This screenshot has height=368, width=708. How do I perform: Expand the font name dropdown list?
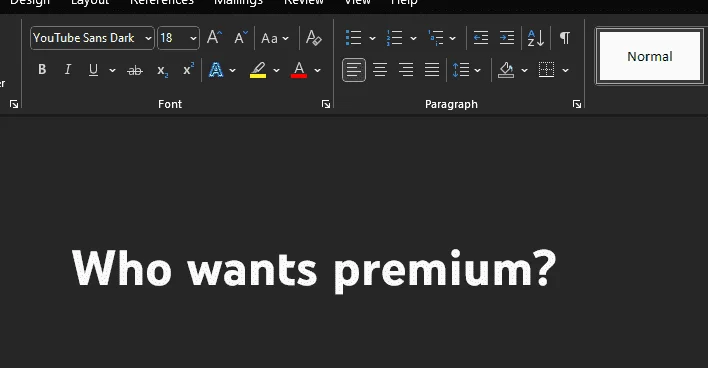(148, 38)
